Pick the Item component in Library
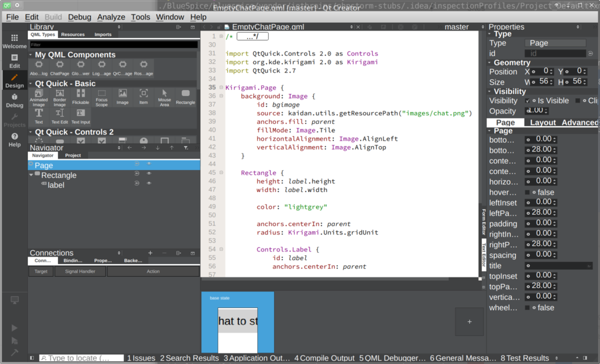This screenshot has width=600, height=364. [x=143, y=97]
